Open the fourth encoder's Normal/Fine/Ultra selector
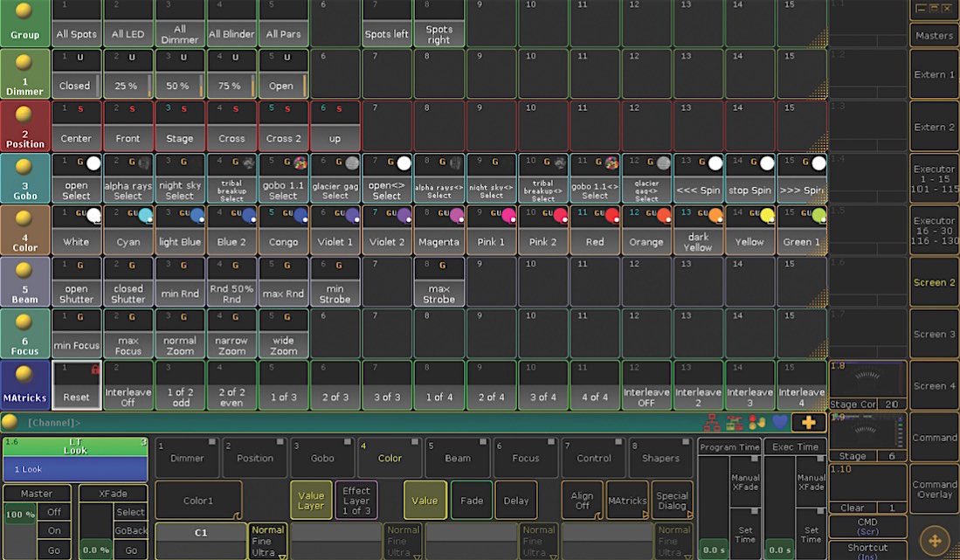 [674, 541]
